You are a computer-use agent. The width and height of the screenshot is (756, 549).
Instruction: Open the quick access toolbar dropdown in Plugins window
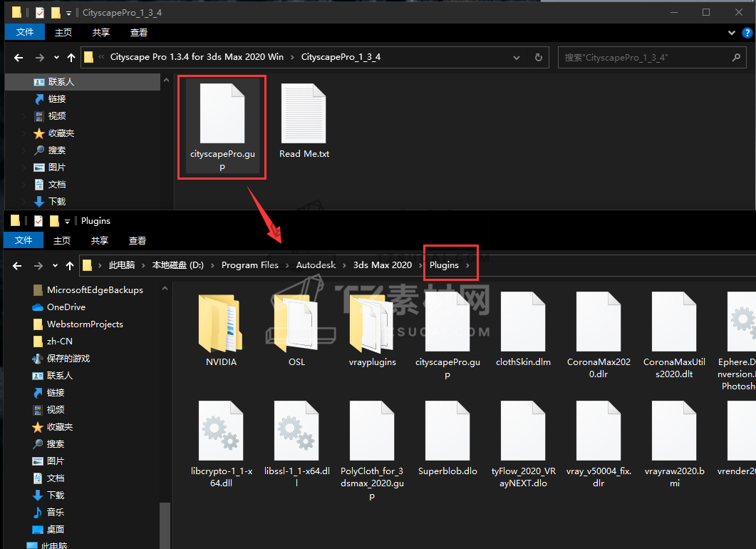click(68, 222)
